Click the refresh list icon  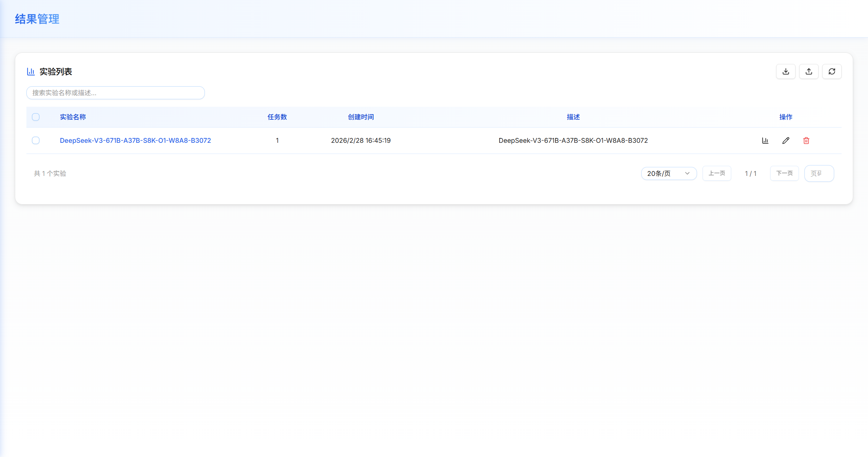click(x=832, y=71)
